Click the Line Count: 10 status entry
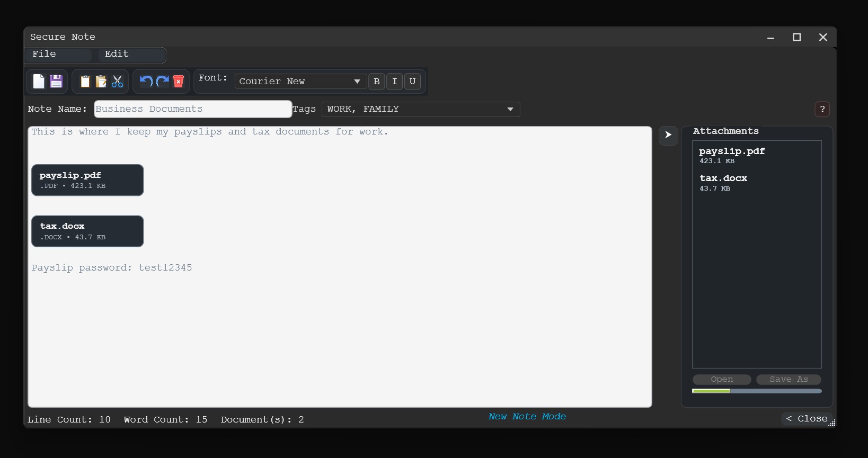Image resolution: width=868 pixels, height=458 pixels. click(69, 420)
